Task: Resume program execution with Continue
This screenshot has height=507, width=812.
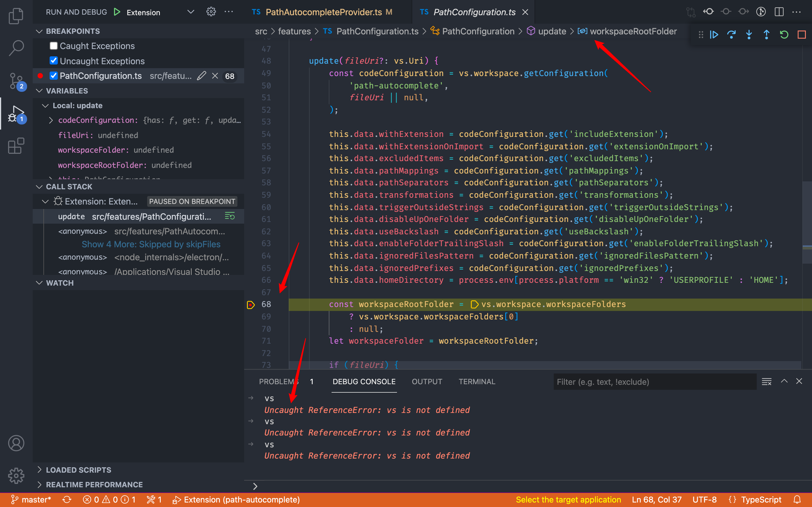Action: pyautogui.click(x=714, y=35)
